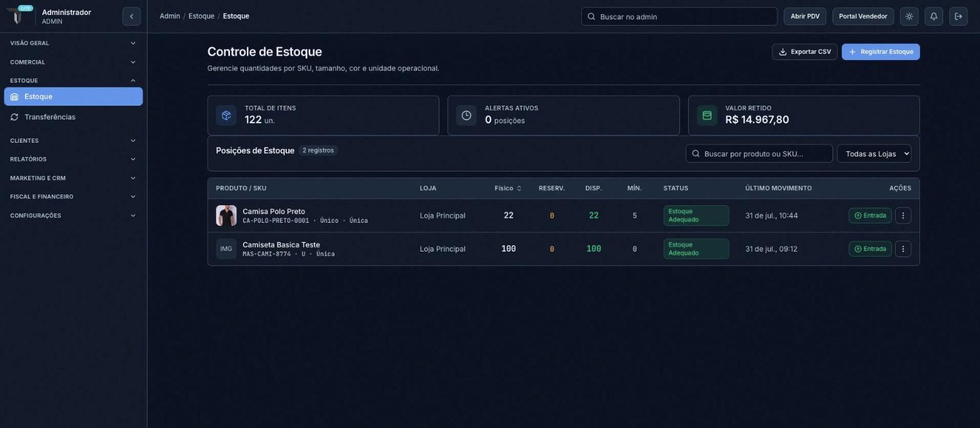This screenshot has width=980, height=428.
Task: Register an Entrada for Camiseta Basica Teste
Action: point(870,249)
